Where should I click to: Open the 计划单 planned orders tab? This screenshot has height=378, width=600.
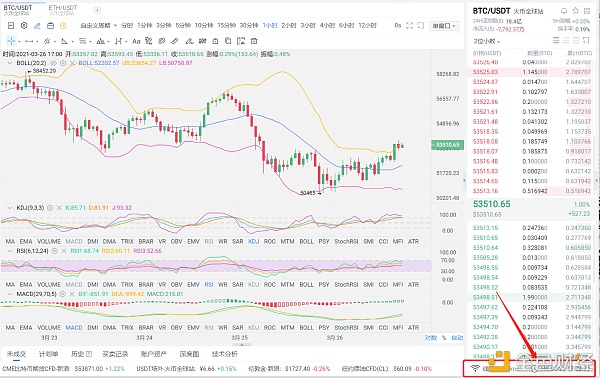point(48,354)
